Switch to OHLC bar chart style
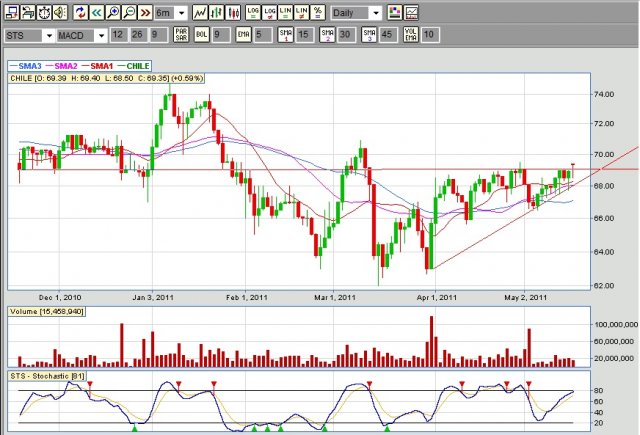 (x=216, y=13)
